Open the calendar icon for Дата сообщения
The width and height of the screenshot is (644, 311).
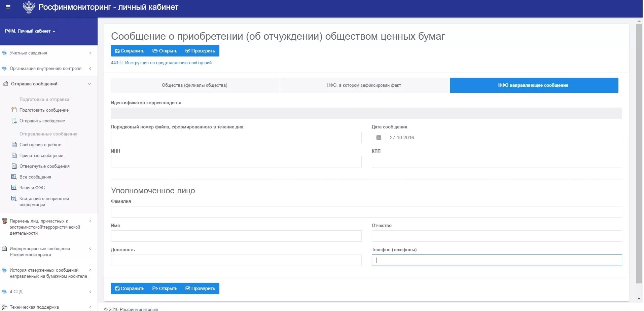coord(379,138)
